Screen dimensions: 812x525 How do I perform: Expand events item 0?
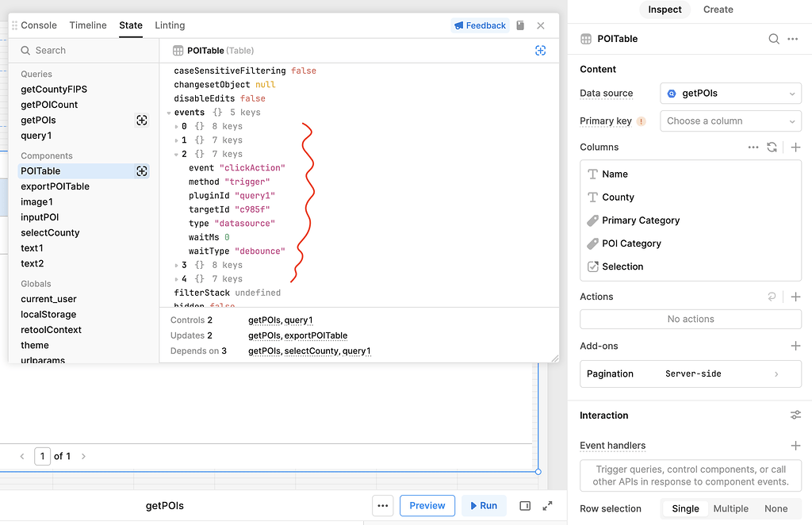point(177,126)
